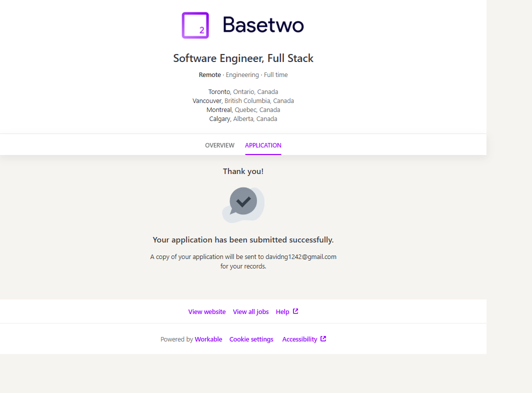Image resolution: width=532 pixels, height=393 pixels.
Task: Select the Application tab
Action: click(263, 145)
